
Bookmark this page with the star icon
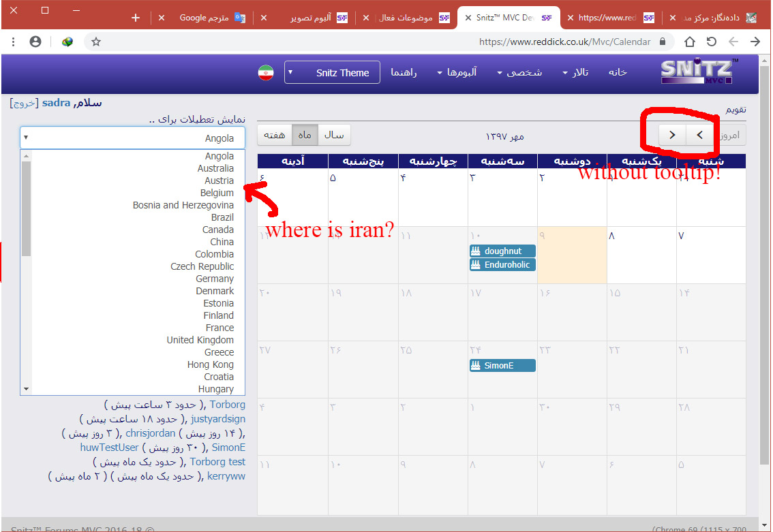coord(96,42)
